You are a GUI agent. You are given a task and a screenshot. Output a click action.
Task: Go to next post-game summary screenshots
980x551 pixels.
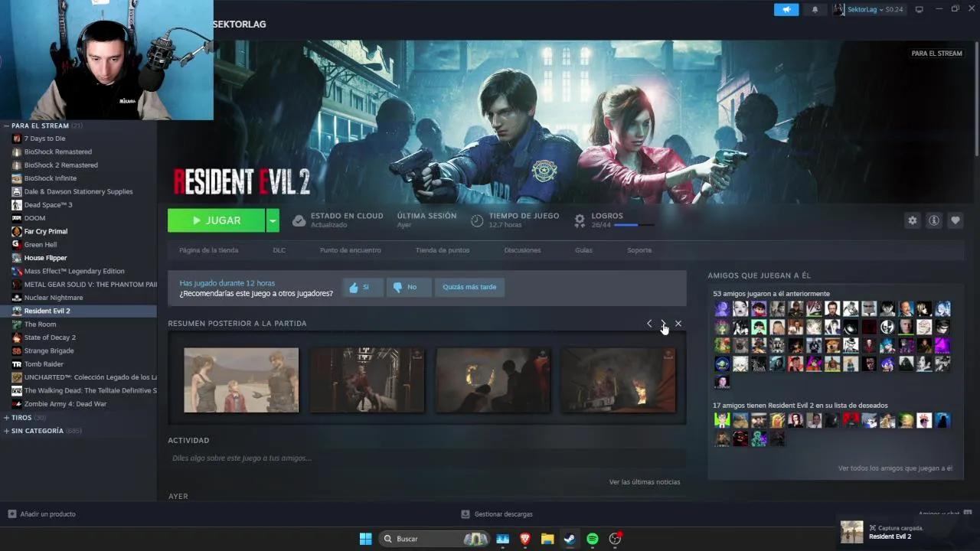(663, 324)
